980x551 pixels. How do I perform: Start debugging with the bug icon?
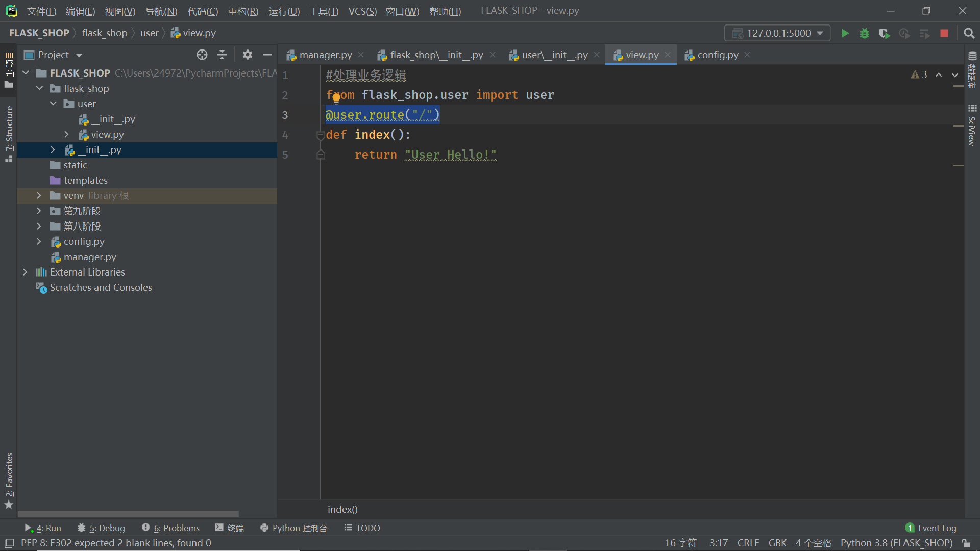click(x=865, y=33)
